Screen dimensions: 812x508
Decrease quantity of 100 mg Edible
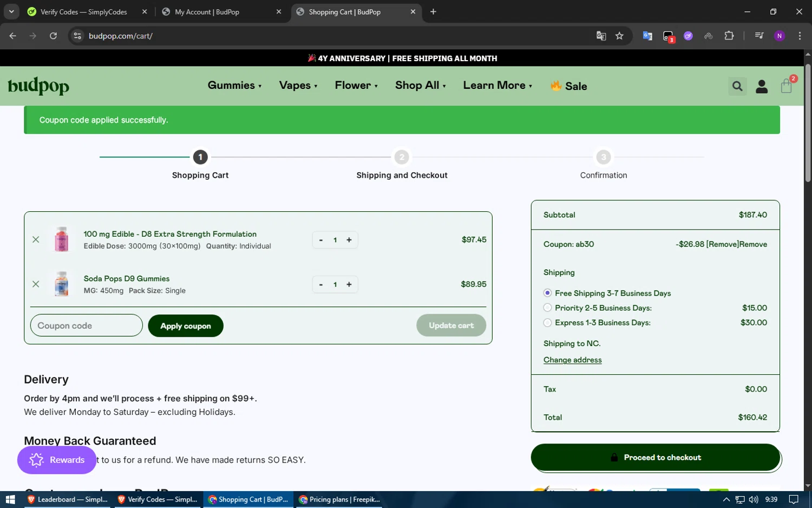click(x=321, y=240)
